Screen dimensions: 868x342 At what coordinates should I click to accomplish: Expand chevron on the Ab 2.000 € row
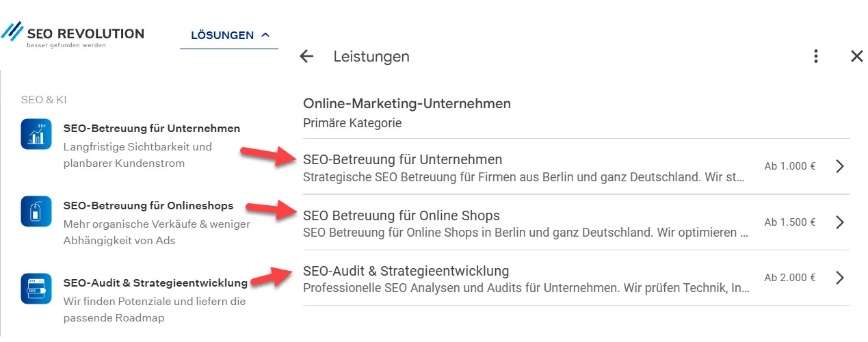pyautogui.click(x=840, y=278)
